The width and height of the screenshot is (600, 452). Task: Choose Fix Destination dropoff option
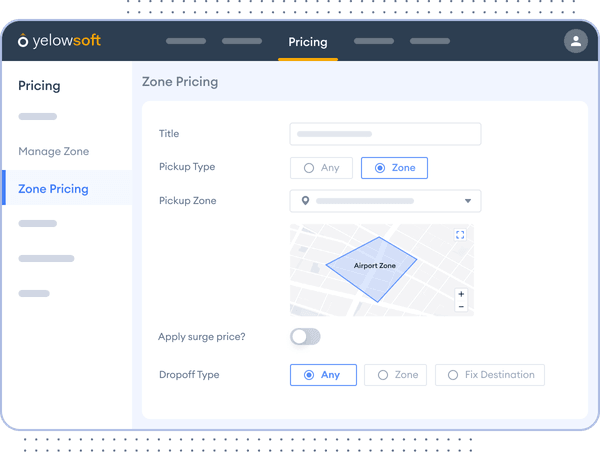(490, 375)
